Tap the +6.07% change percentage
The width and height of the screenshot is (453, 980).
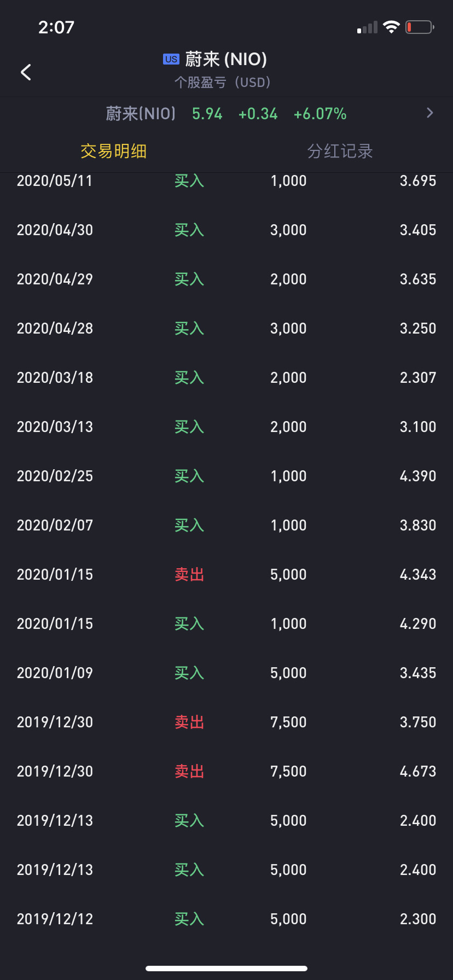coord(320,114)
